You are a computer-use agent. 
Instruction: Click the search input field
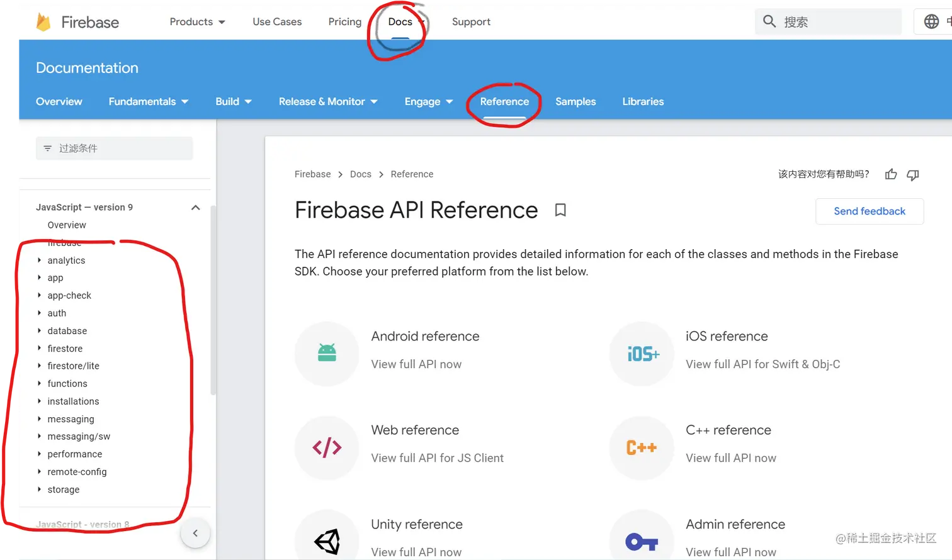829,21
